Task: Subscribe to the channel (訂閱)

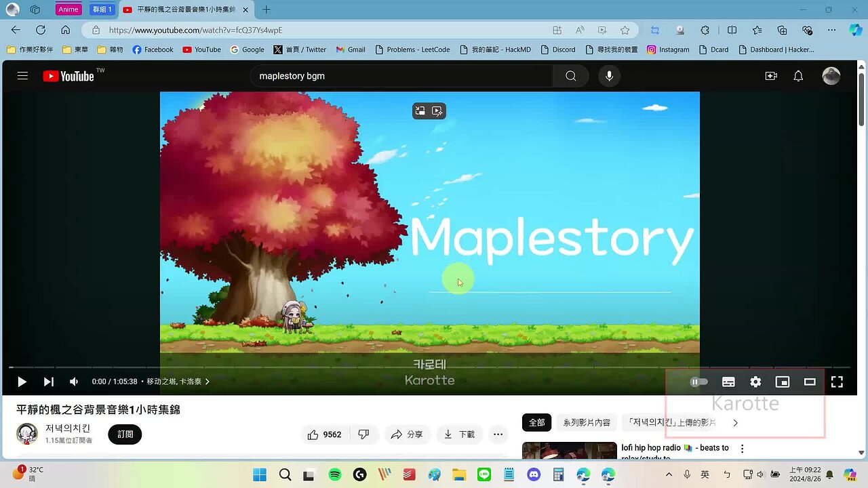Action: click(x=125, y=434)
